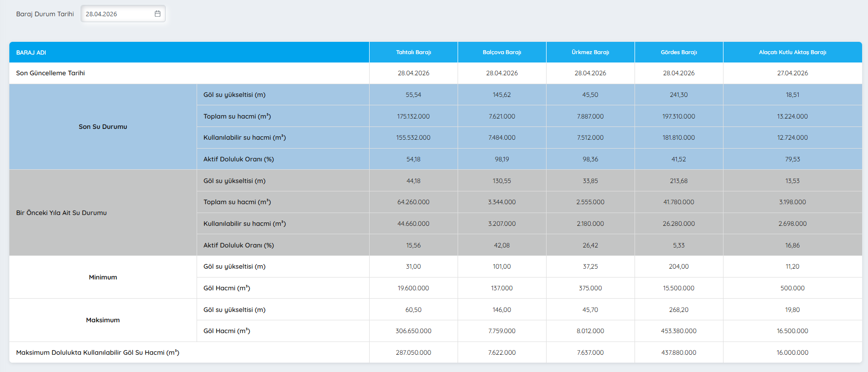868x372 pixels.
Task: Click the Ürkmez Barajı column header
Action: coord(590,52)
